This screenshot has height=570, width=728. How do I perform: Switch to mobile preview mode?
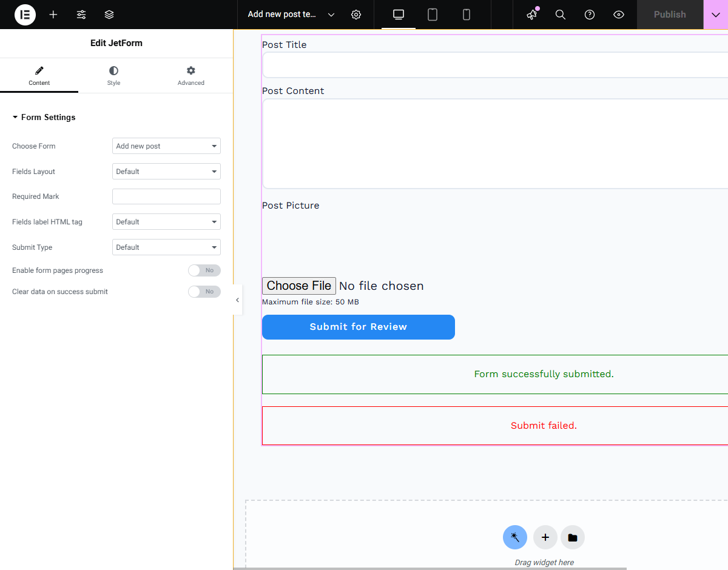tap(466, 15)
